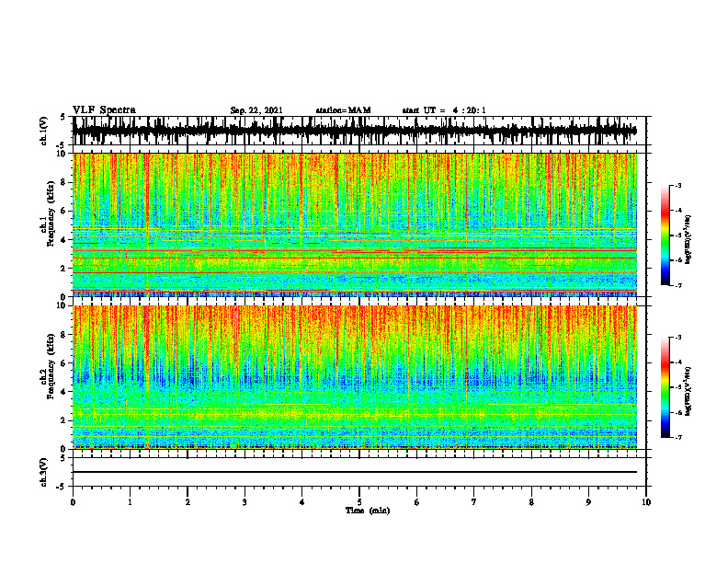Click the ch.2 color bar log(PSD) label
The height and width of the screenshot is (563, 728).
pos(688,391)
